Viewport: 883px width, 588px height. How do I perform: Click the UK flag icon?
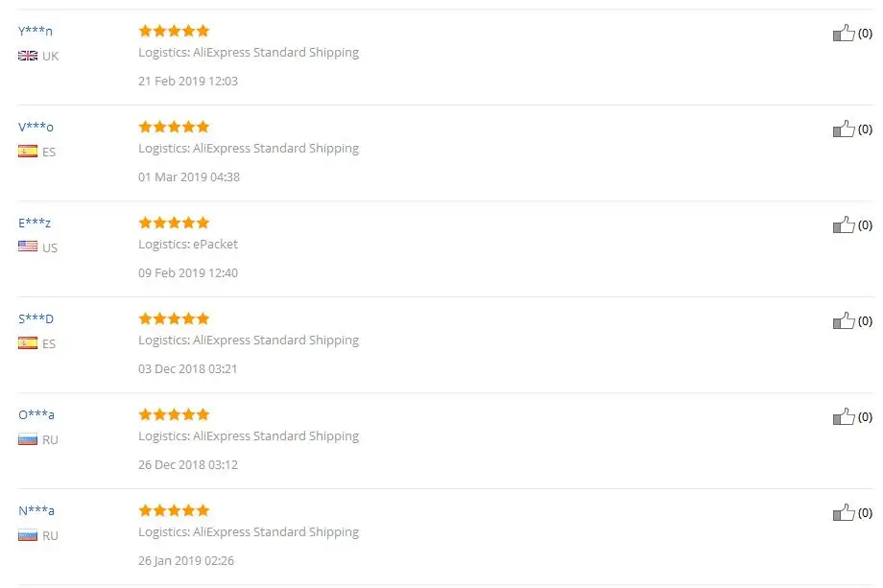point(28,56)
